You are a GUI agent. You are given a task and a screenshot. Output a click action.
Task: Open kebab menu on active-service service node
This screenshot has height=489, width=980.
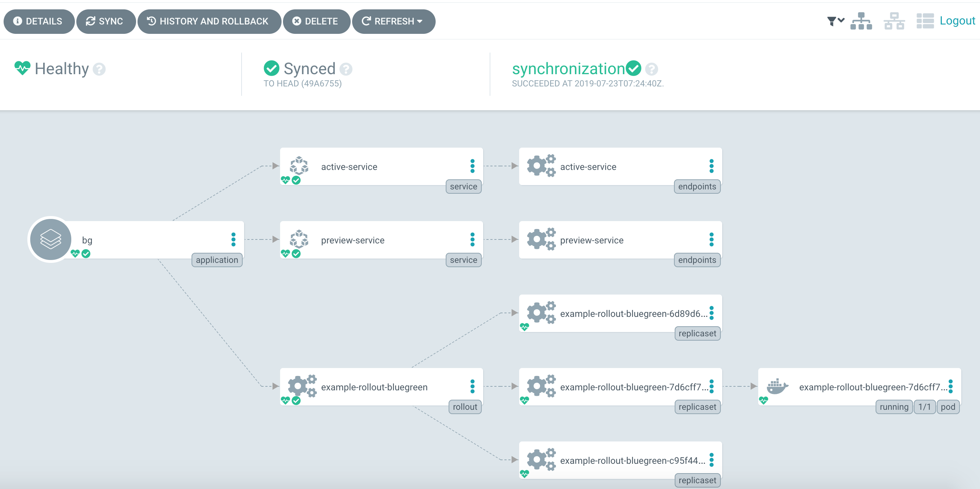pos(472,166)
